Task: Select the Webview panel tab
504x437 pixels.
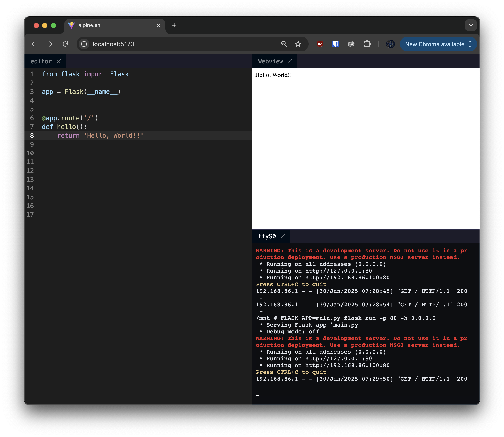Action: point(270,61)
